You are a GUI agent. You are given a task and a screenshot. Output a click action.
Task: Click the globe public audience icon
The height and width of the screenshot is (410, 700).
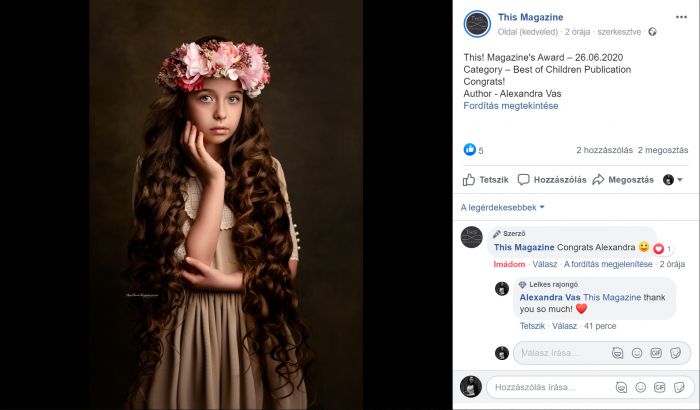click(x=652, y=32)
